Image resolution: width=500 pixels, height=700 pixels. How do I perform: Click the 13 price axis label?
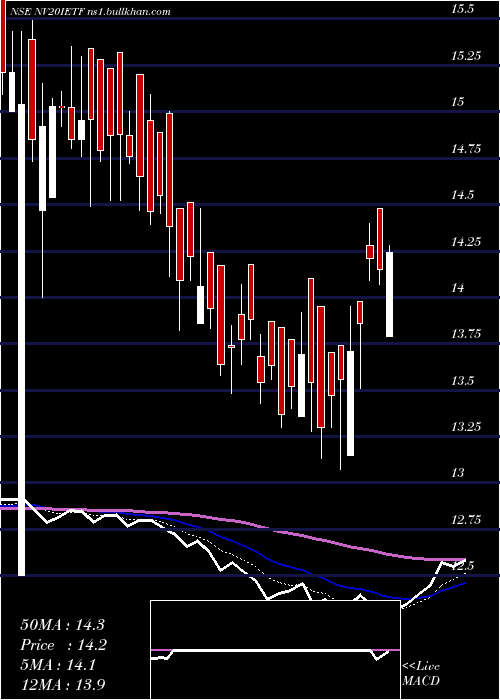tap(458, 474)
